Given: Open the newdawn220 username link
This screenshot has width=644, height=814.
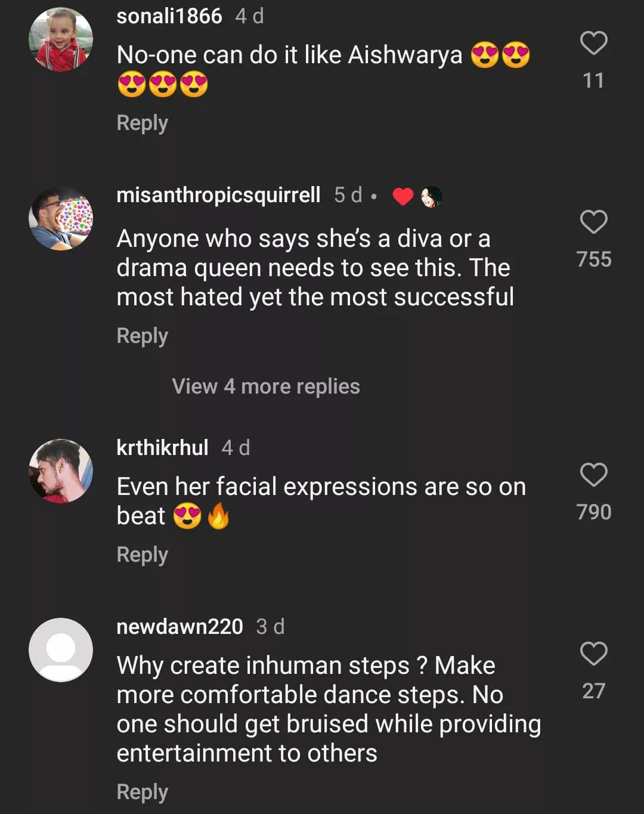Looking at the screenshot, I should coord(179,627).
